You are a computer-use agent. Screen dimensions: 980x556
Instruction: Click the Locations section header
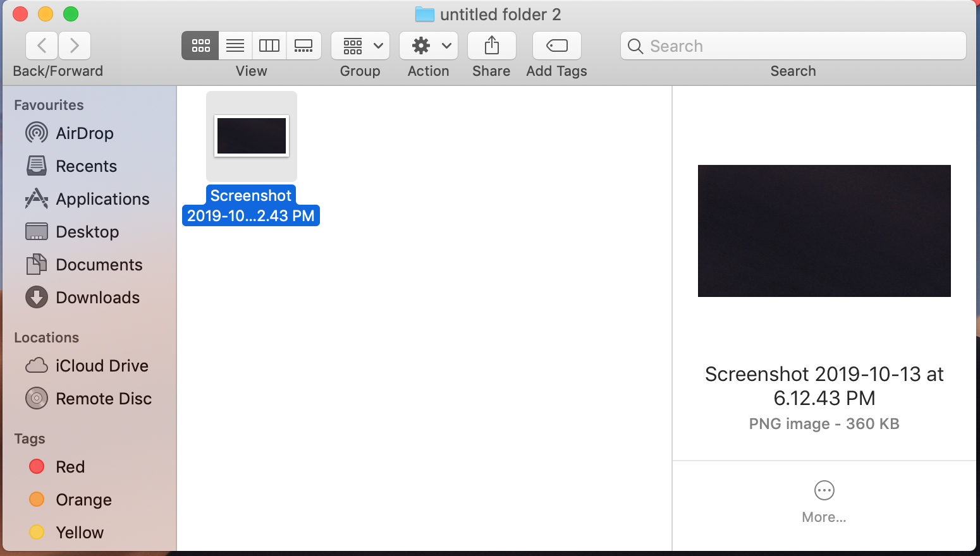[x=46, y=337]
